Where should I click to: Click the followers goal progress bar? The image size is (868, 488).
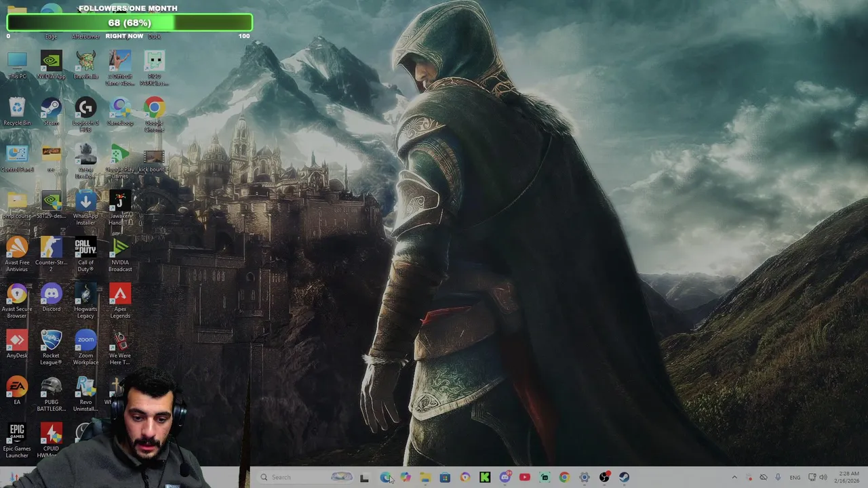click(x=130, y=22)
